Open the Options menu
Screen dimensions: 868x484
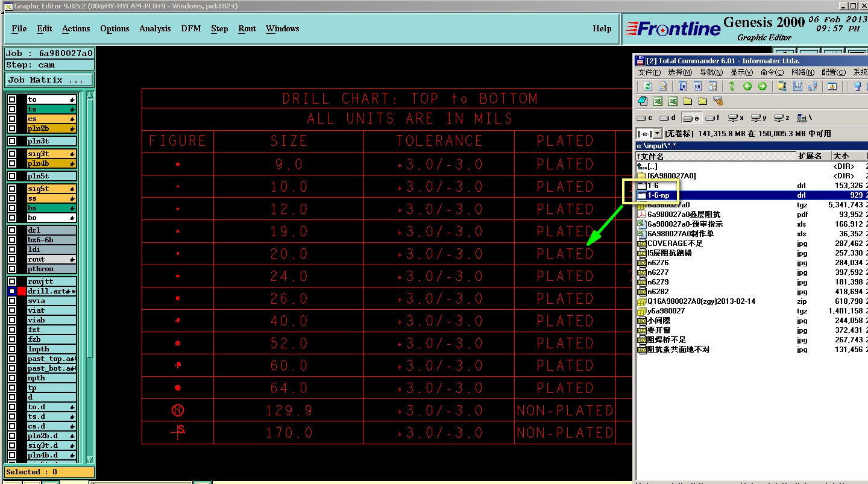115,28
